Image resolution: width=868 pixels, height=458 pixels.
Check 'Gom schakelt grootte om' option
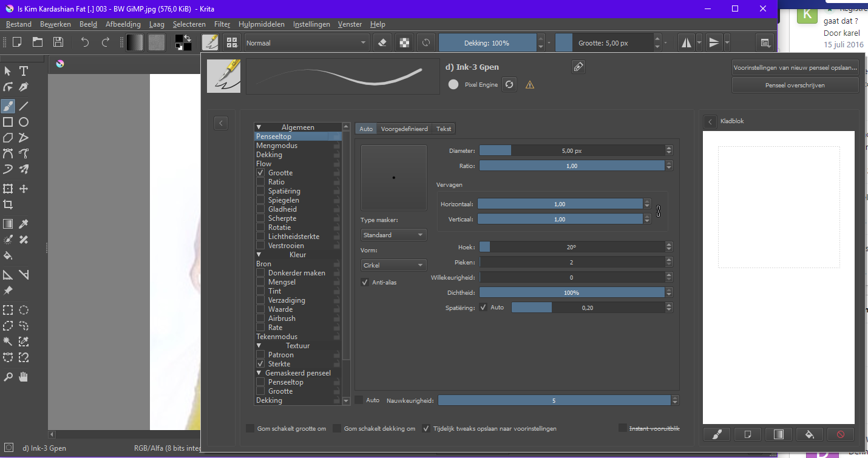coord(250,428)
